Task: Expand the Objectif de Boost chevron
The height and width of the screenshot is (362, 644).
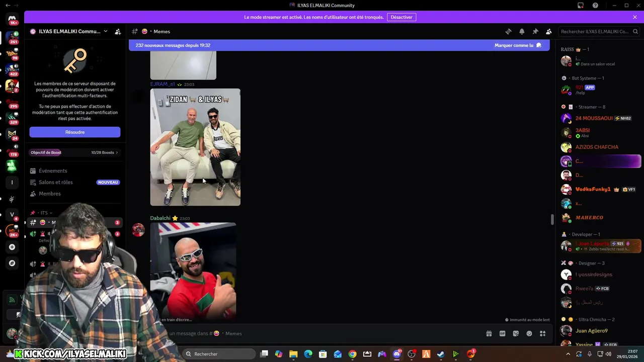Action: [x=117, y=152]
